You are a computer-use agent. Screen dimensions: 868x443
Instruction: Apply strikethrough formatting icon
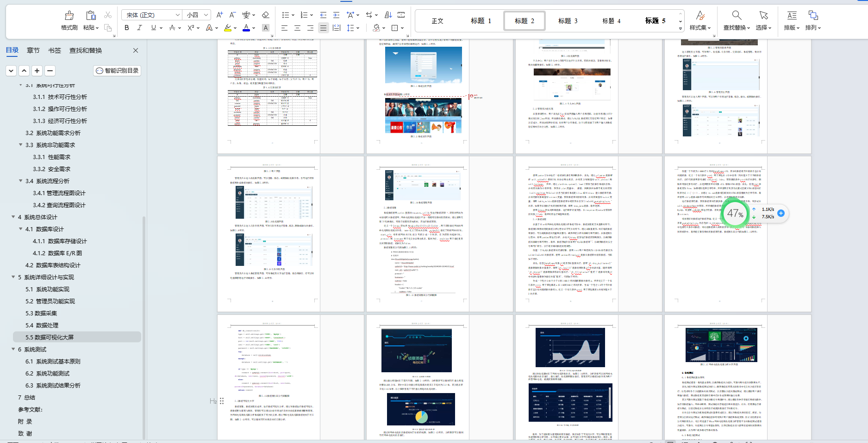[x=172, y=28]
